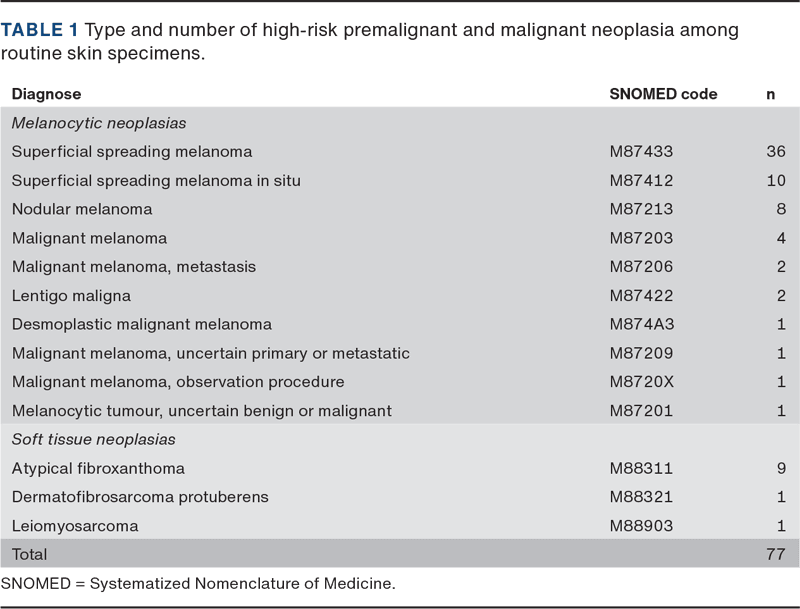The height and width of the screenshot is (609, 800).
Task: Click the "Superficial spreading melanoma" row label
Action: tap(132, 152)
